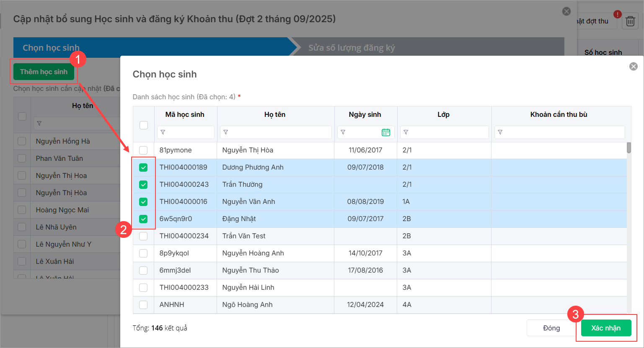Screen dimensions: 644x348
Task: Check the box for Trần Văn Test
Action: tap(143, 236)
